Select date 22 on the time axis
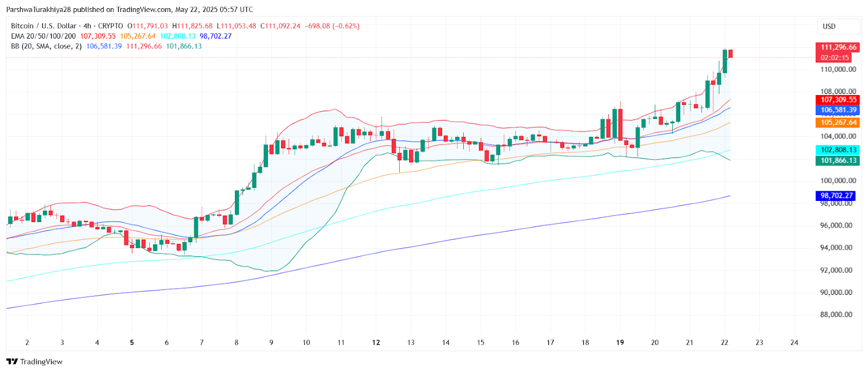868x372 pixels. coord(724,343)
